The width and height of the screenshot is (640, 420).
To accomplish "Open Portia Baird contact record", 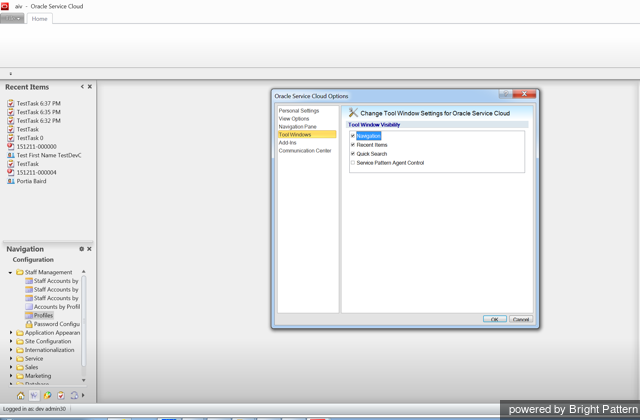I will coord(27,181).
